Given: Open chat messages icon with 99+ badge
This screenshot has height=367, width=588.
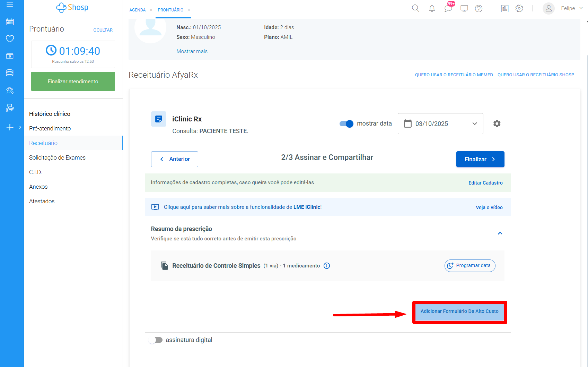Looking at the screenshot, I should click(x=448, y=8).
